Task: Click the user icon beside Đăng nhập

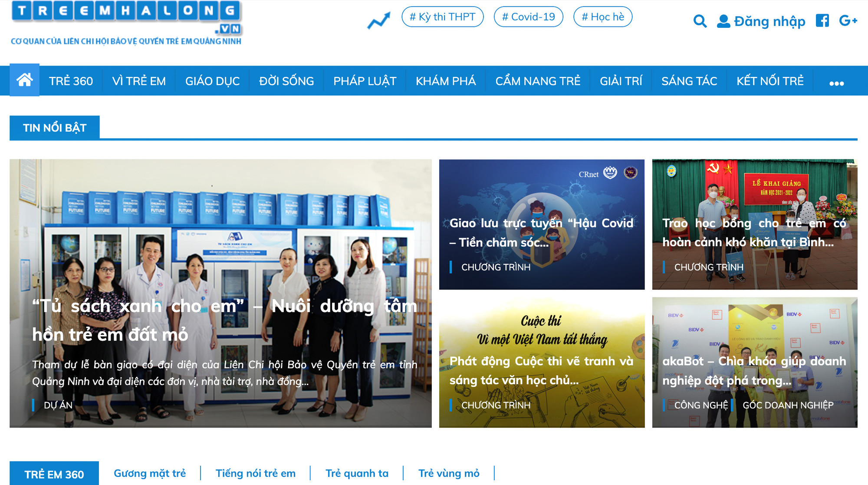Action: [x=723, y=21]
